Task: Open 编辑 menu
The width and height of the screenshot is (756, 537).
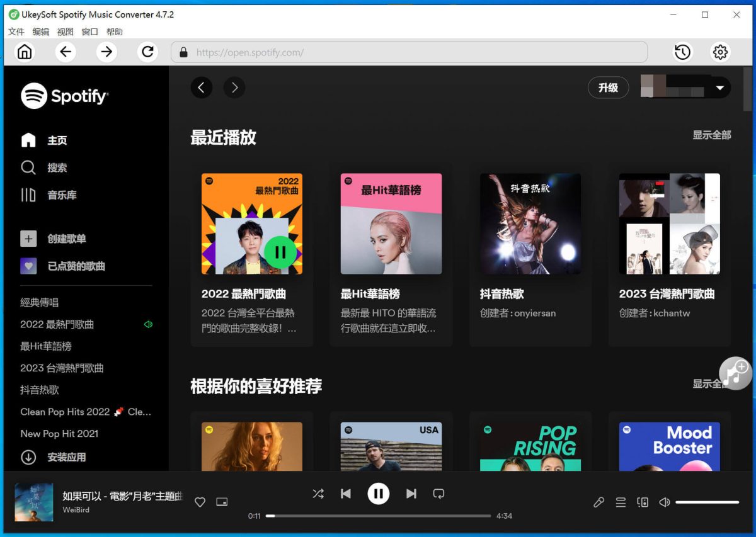Action: click(x=41, y=31)
